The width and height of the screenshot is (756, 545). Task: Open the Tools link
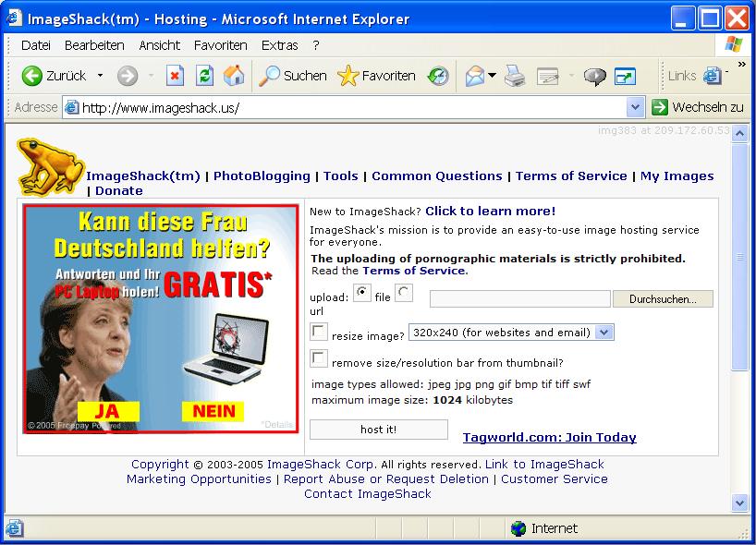pos(341,176)
